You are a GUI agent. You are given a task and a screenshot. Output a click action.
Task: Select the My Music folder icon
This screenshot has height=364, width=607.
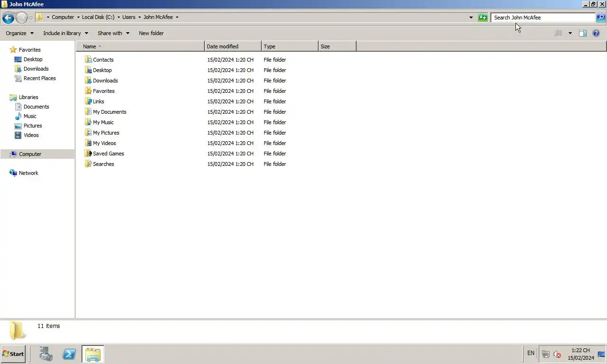88,122
